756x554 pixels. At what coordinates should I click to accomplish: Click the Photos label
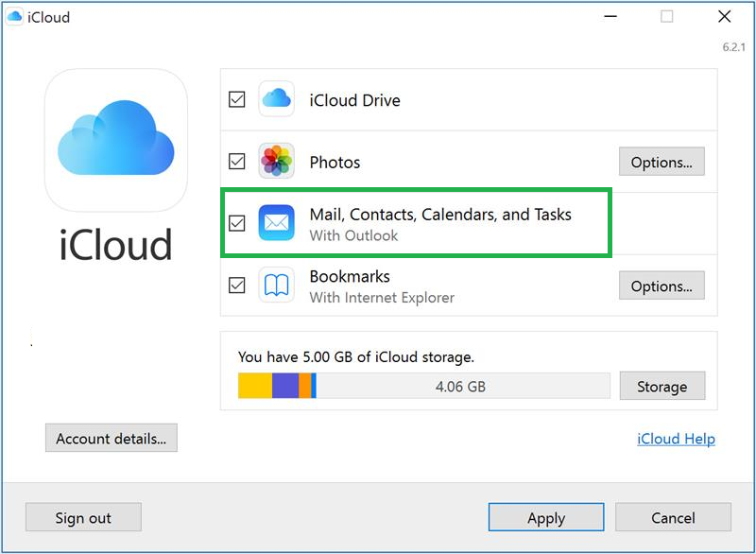point(335,162)
